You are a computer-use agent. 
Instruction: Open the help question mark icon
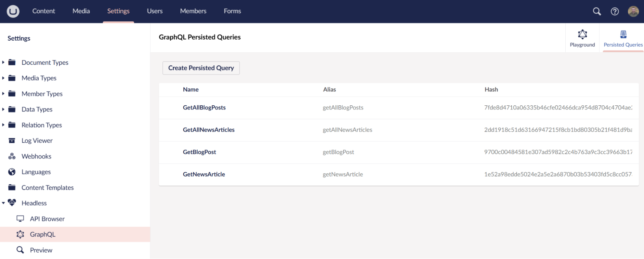click(x=615, y=11)
